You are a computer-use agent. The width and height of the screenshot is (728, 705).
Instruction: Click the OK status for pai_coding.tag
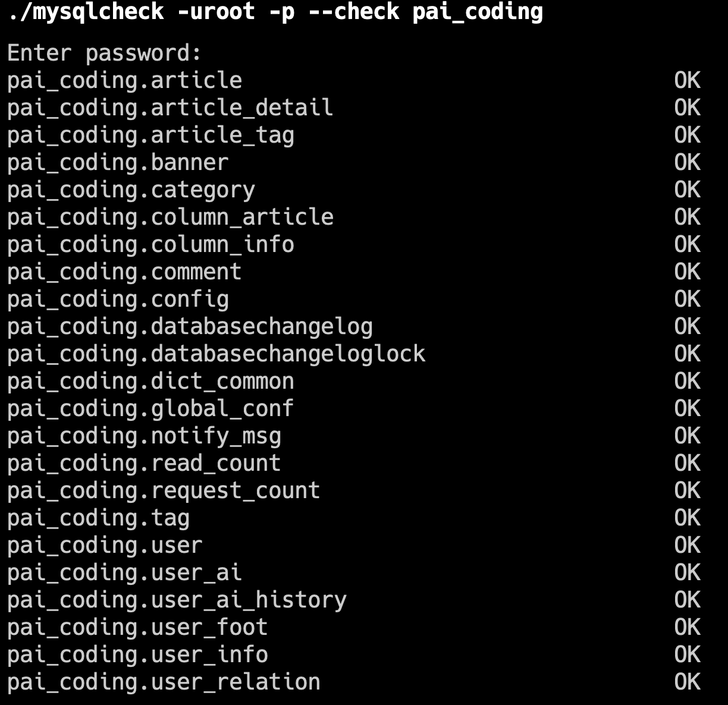687,518
